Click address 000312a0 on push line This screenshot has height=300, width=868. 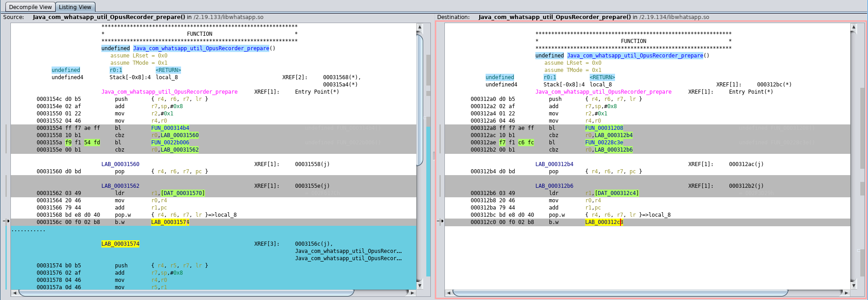pos(483,99)
